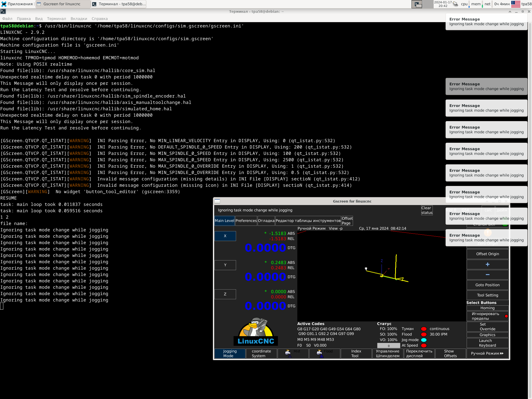
Task: Select the X axis button
Action: click(x=225, y=236)
